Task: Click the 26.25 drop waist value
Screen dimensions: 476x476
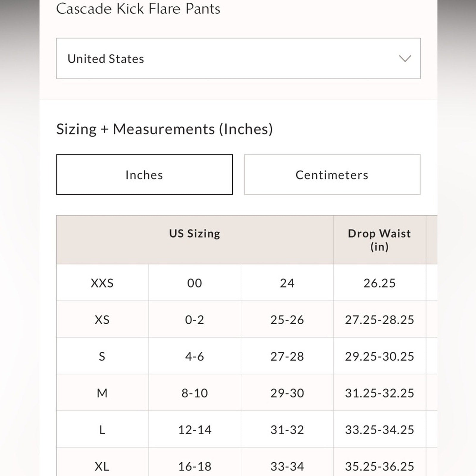Action: [x=379, y=283]
